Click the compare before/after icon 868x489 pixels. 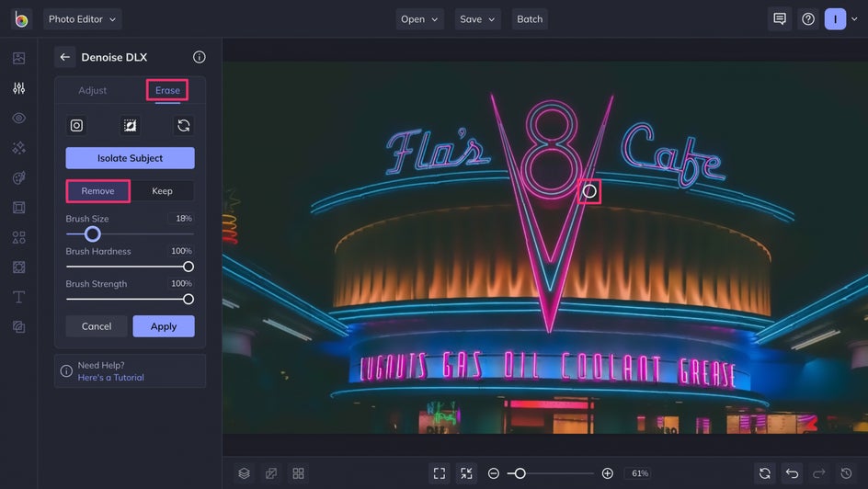point(271,473)
